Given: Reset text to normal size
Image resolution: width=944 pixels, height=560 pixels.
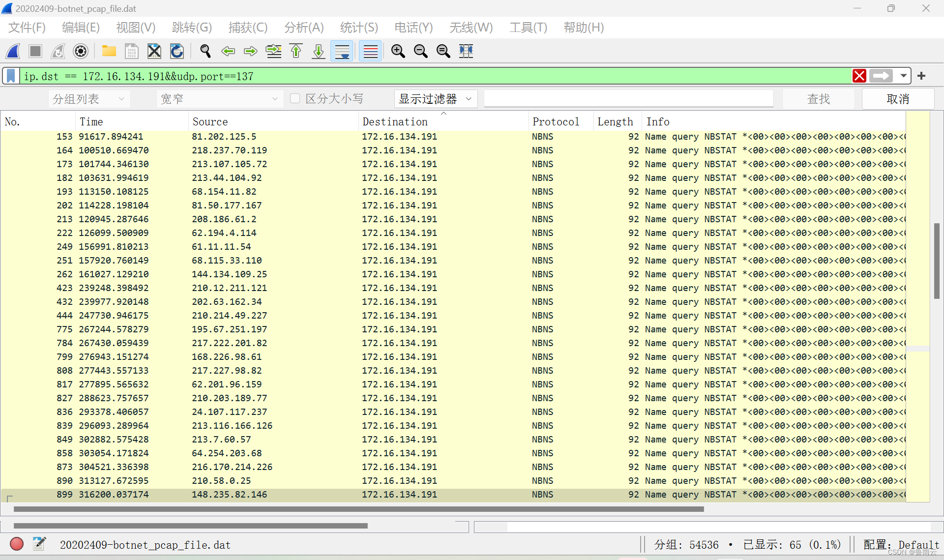Looking at the screenshot, I should pos(443,51).
